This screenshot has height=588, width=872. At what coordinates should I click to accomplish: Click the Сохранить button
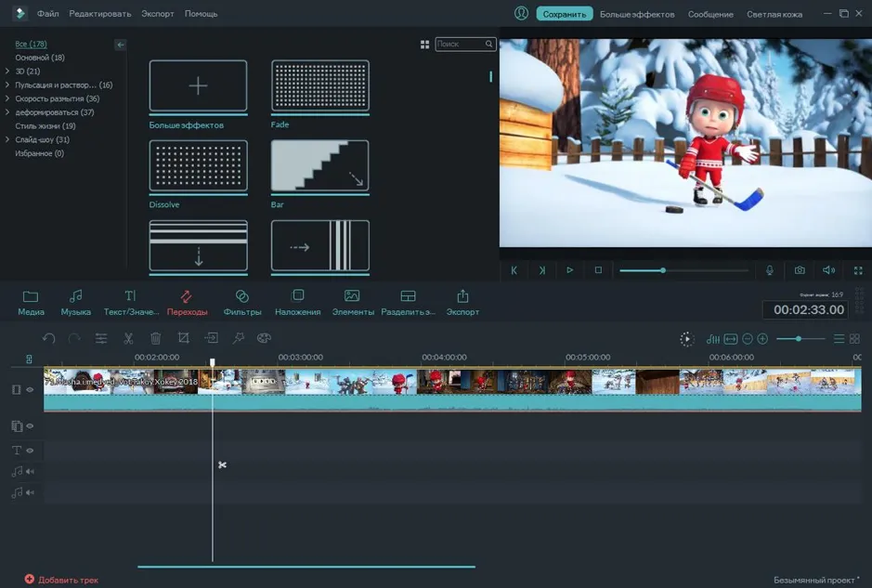coord(565,14)
